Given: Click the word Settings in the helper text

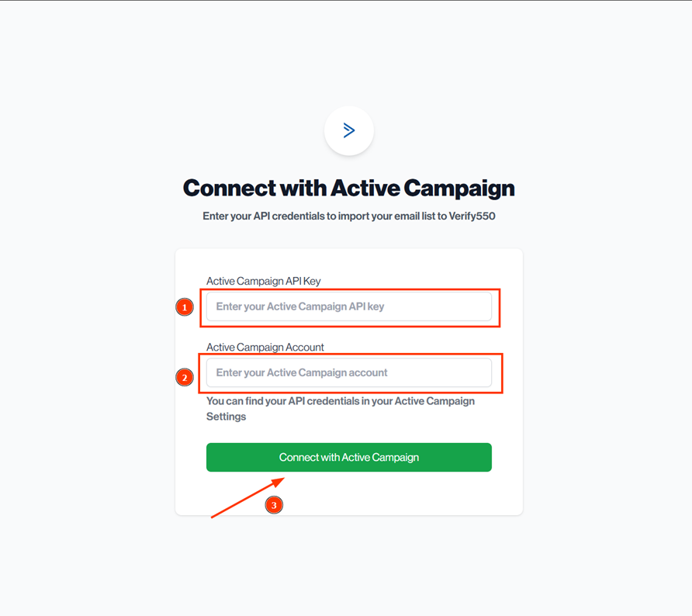Looking at the screenshot, I should click(x=224, y=417).
